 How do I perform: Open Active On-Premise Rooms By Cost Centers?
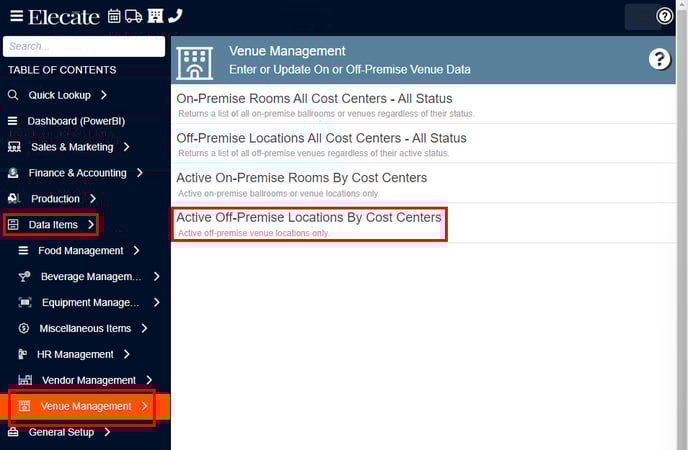301,178
